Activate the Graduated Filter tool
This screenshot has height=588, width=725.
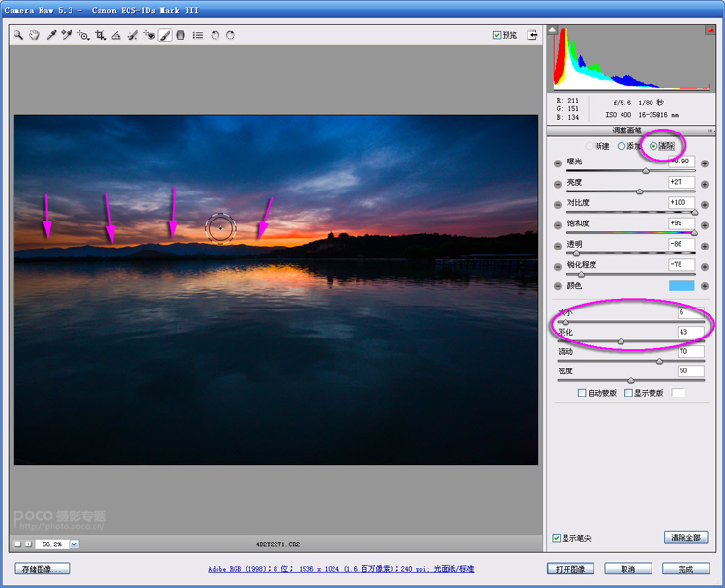click(x=181, y=35)
